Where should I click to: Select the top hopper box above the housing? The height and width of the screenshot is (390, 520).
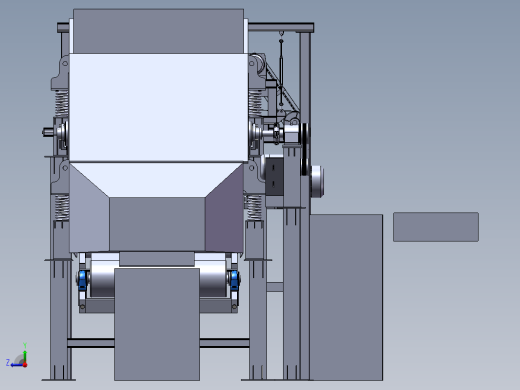(x=158, y=31)
